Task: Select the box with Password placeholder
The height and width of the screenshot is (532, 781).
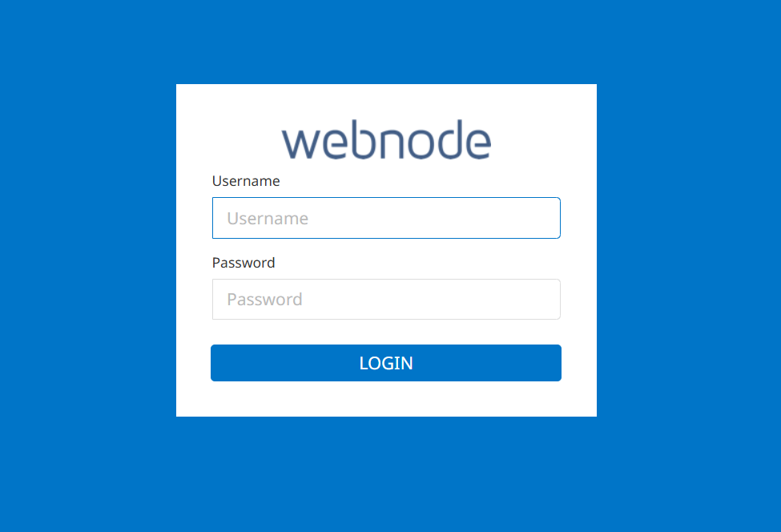Action: [386, 299]
